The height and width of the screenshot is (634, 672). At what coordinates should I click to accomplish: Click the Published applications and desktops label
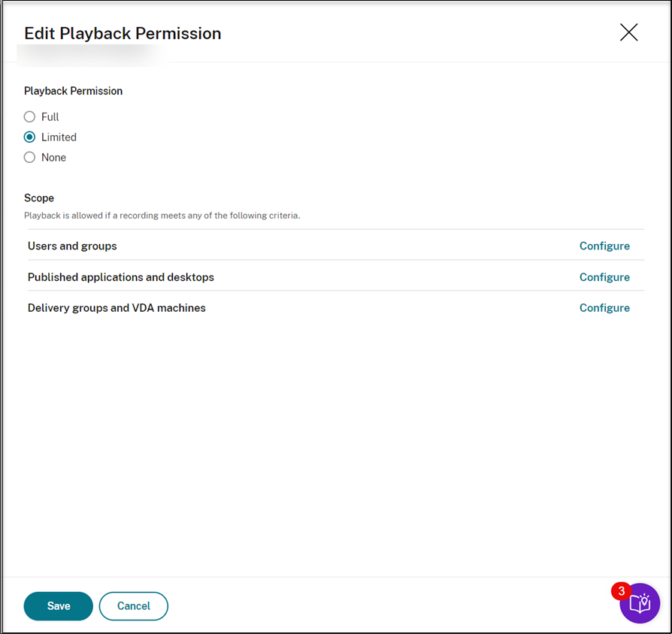tap(121, 277)
